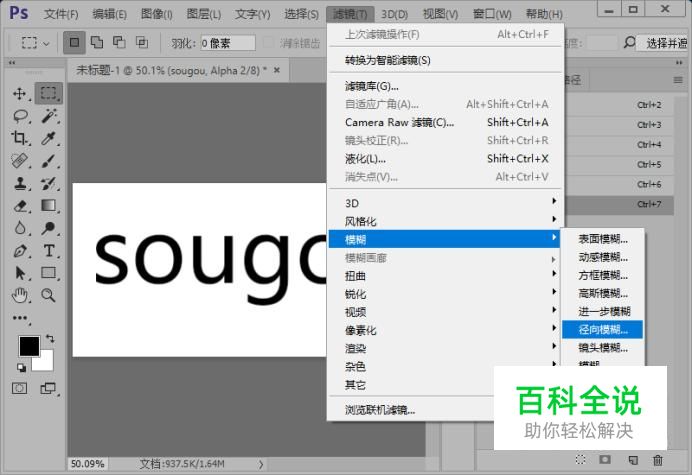Expand the 扭曲 submenu

click(x=446, y=275)
